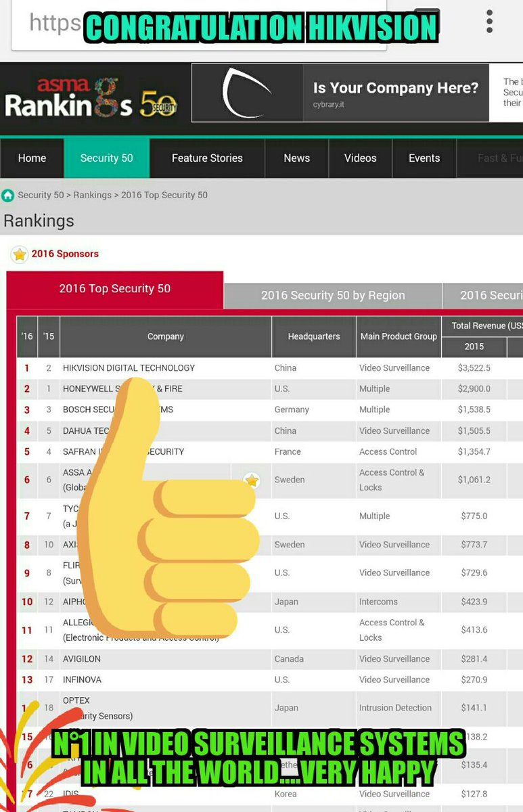Go to the News section
Screen dimensions: 523x812
tap(297, 158)
